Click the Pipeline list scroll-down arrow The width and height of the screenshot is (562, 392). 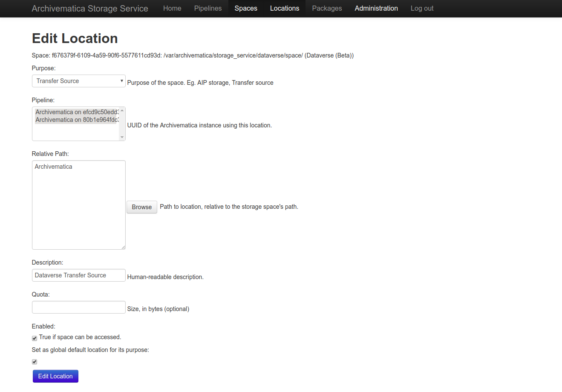[x=122, y=137]
